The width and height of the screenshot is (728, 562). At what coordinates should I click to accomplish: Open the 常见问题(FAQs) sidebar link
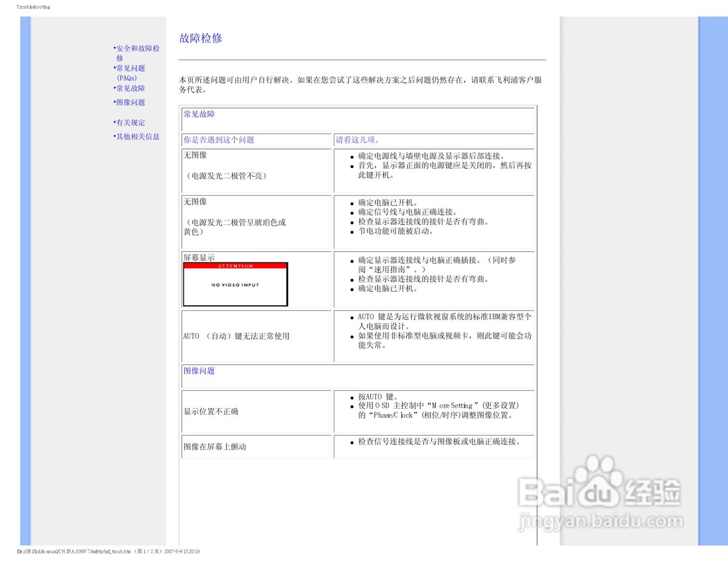[131, 73]
